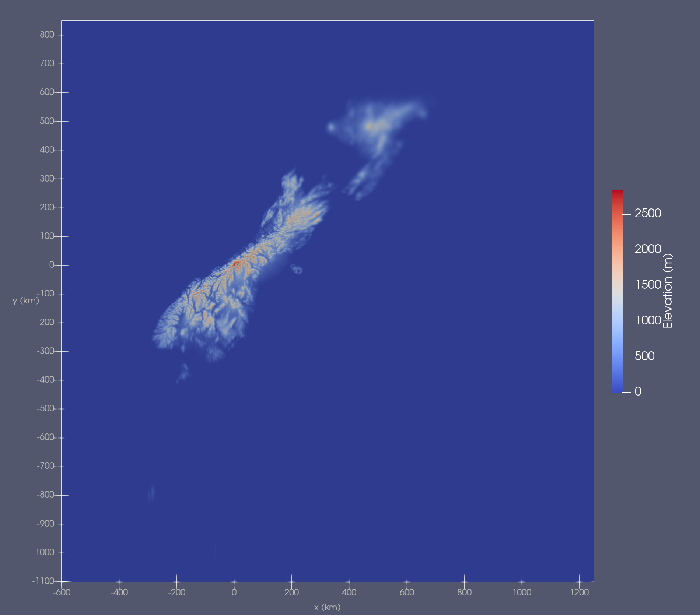Click the 'x (km)' axis title
This screenshot has width=700, height=615.
tap(327, 607)
